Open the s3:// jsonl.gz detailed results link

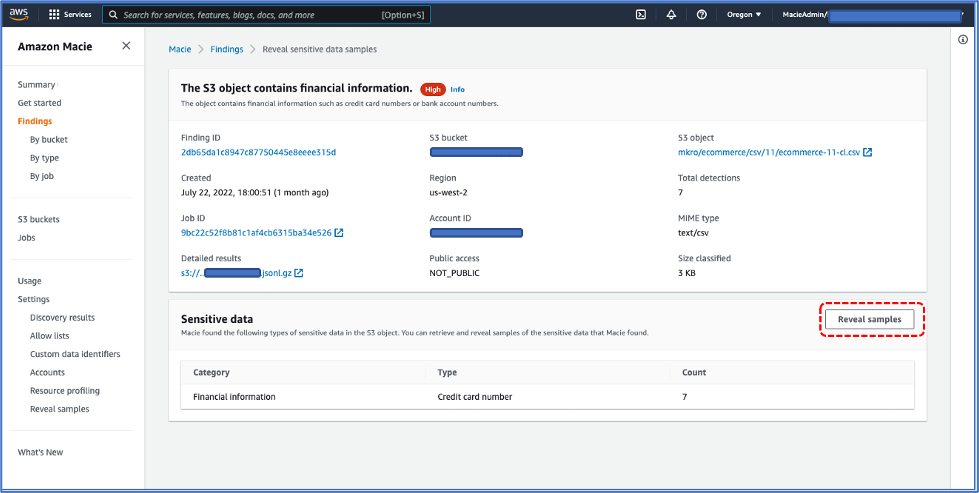pos(237,273)
